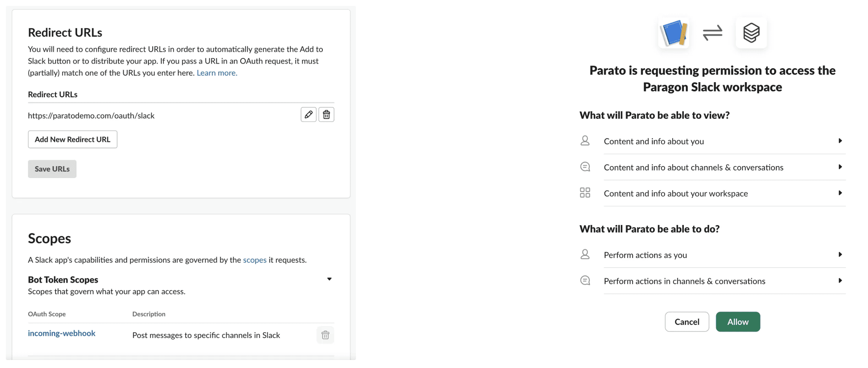Open the incoming-webhook scope link
Viewport: 868px width, 368px height.
62,333
